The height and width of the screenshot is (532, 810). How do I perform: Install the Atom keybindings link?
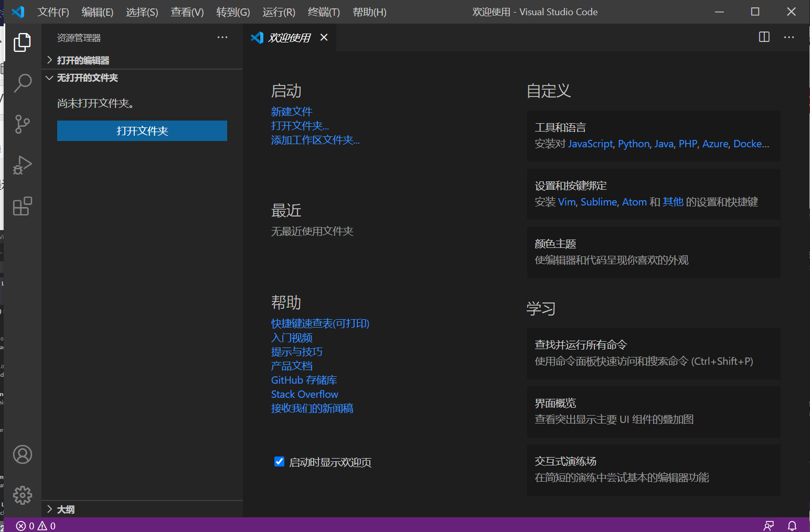coord(634,202)
